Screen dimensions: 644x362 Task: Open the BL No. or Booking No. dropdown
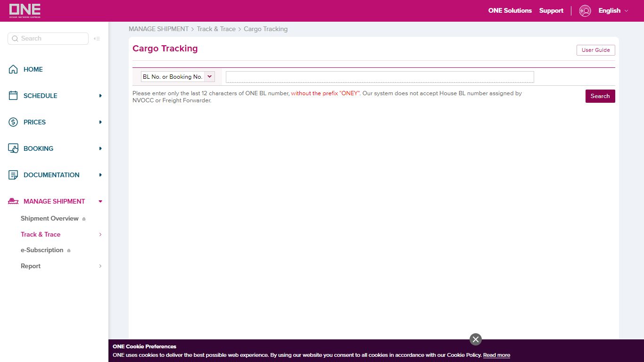[x=178, y=76]
